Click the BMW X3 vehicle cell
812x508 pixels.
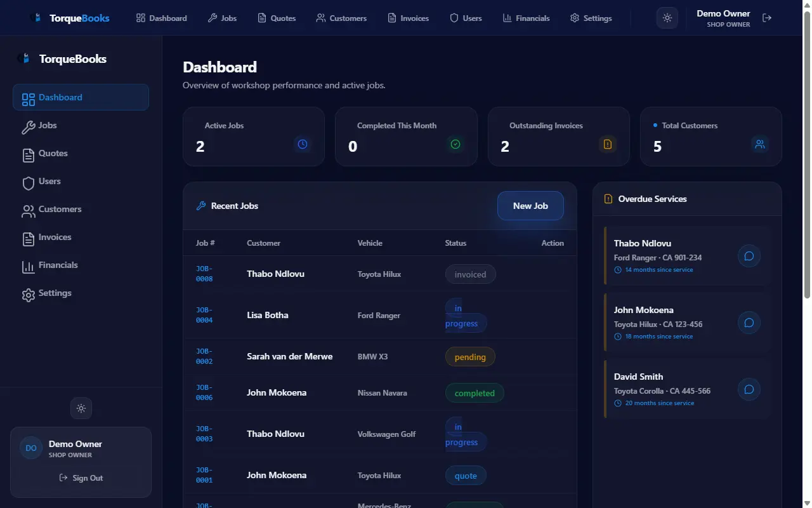pyautogui.click(x=373, y=356)
